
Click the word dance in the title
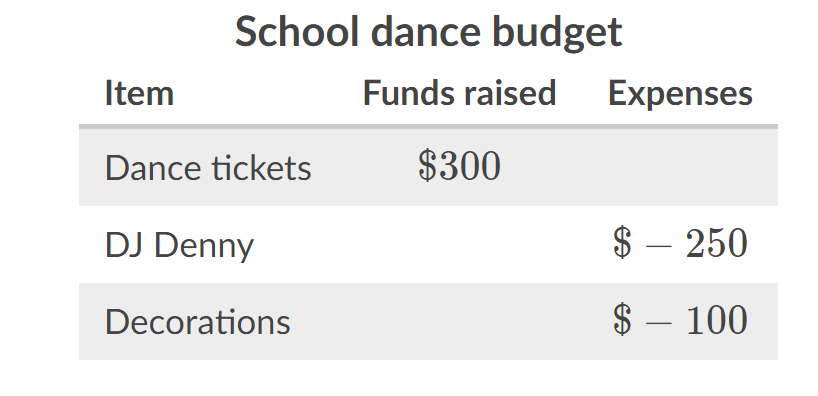pyautogui.click(x=426, y=31)
